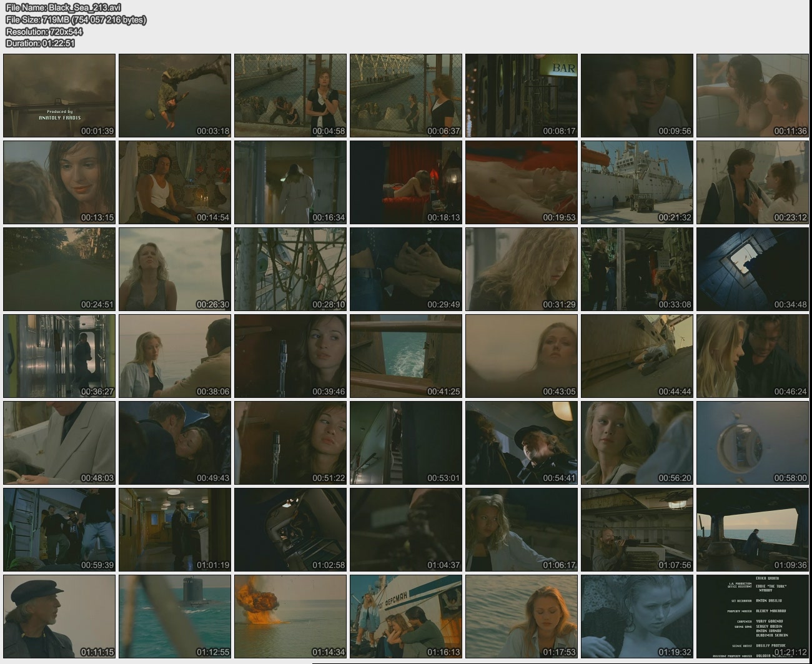This screenshot has height=664, width=812.
Task: Select the dark forest road thumbnail at 00:24:51
Action: coord(59,269)
